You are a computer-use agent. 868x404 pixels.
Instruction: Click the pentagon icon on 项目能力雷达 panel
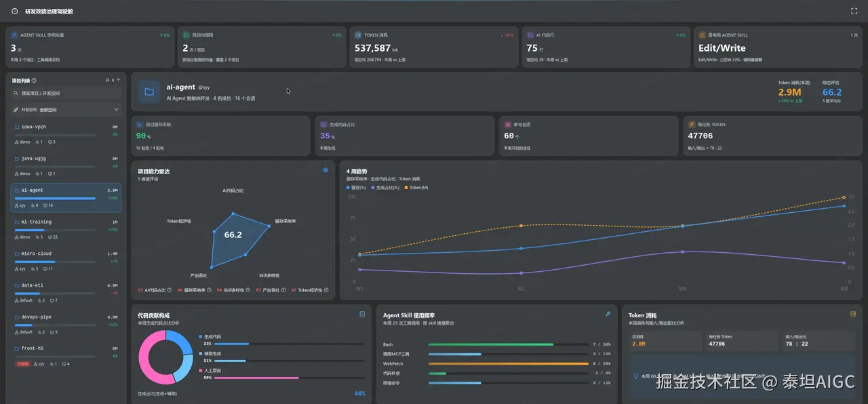click(325, 170)
